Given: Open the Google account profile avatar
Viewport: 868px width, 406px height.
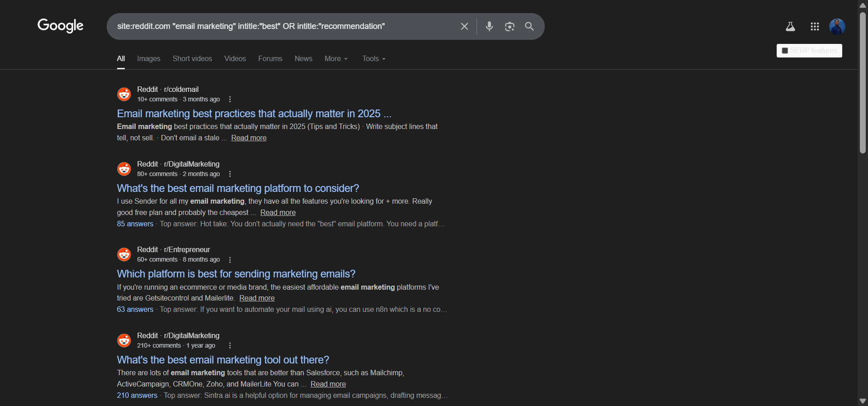Looking at the screenshot, I should (837, 26).
